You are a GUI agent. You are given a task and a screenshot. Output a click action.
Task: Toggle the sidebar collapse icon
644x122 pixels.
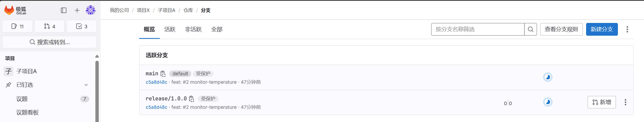coord(64,10)
